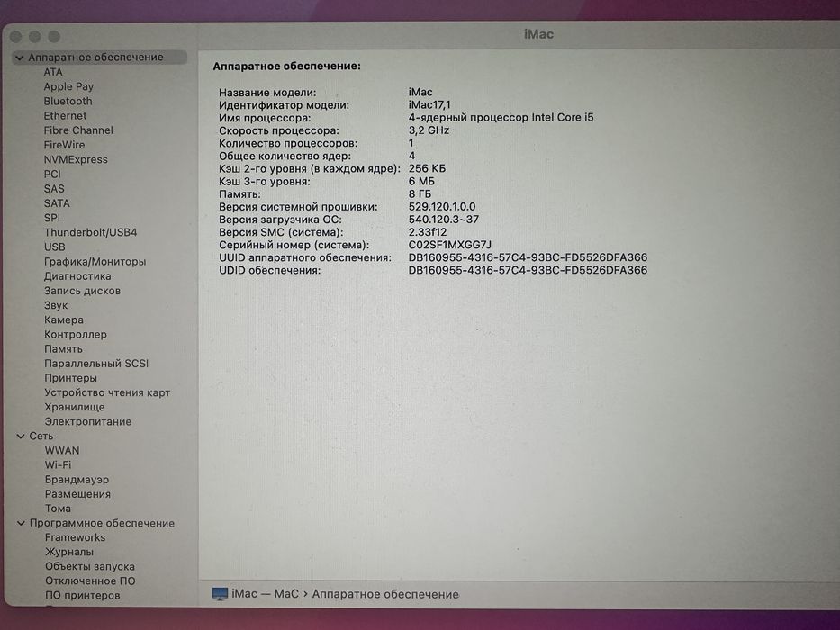Click the processor speed value 3,2 GHz

coord(429,130)
